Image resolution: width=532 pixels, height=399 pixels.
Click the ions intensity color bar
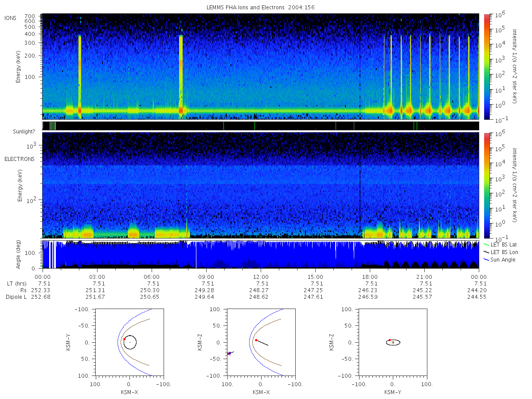click(x=487, y=66)
